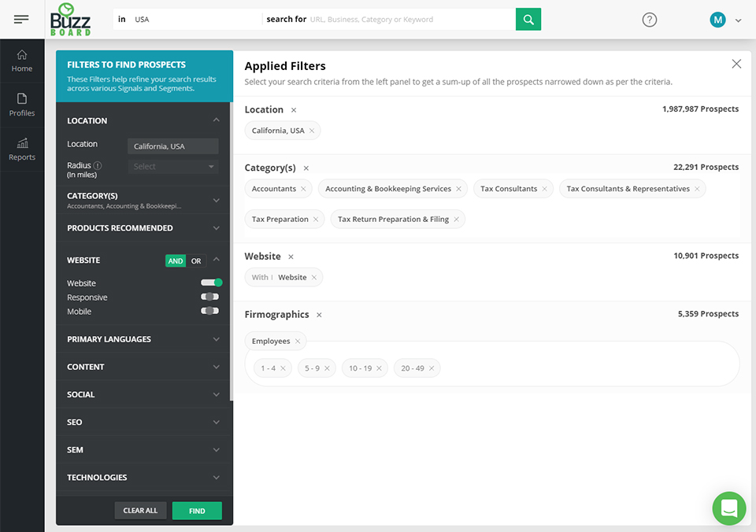The height and width of the screenshot is (532, 756).
Task: Enable the Mobile toggle
Action: (209, 310)
